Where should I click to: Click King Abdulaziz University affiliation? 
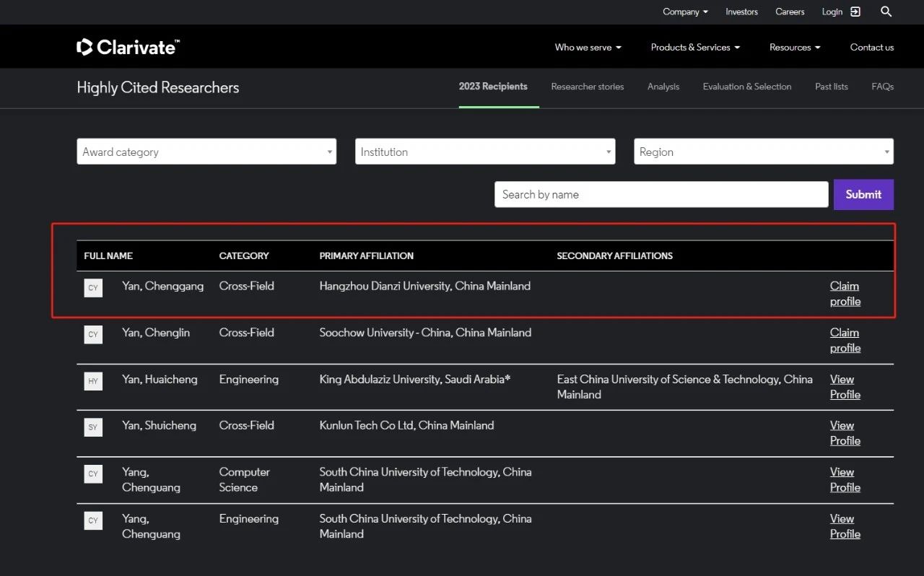pyautogui.click(x=415, y=379)
